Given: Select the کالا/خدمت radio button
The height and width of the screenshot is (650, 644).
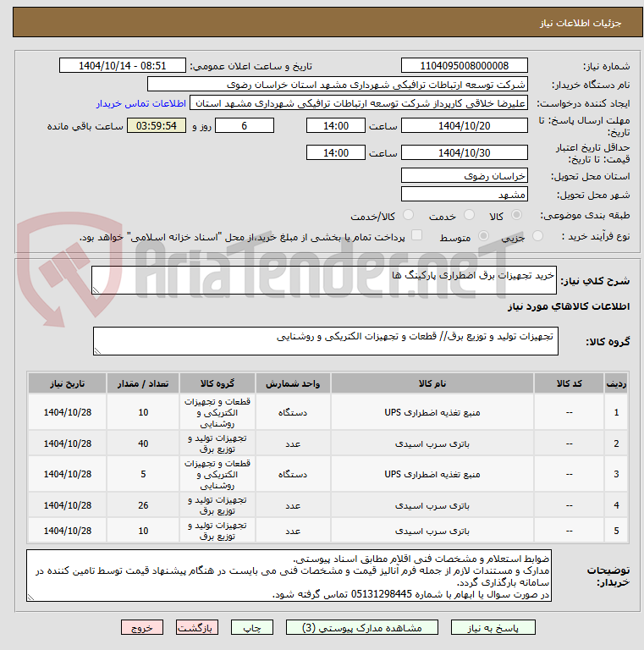Looking at the screenshot, I should tap(408, 215).
